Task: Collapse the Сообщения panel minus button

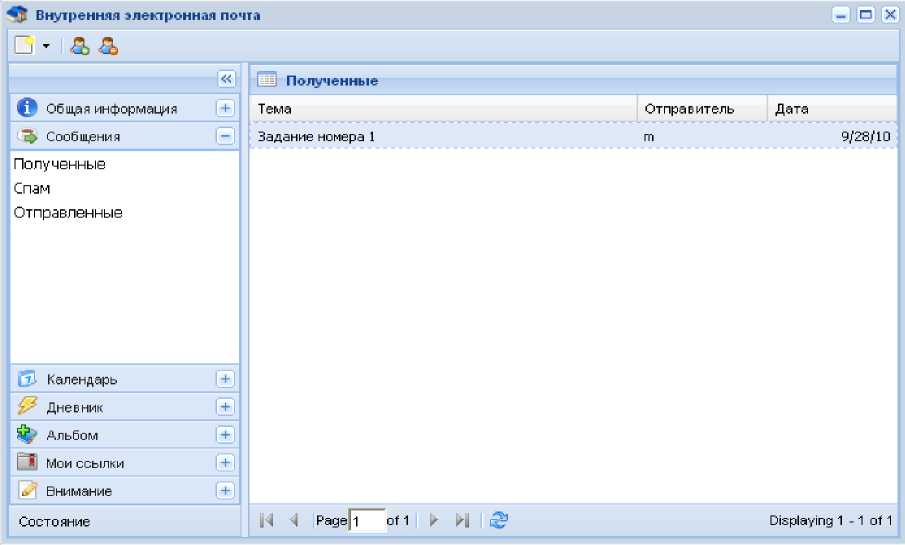Action: click(x=225, y=136)
